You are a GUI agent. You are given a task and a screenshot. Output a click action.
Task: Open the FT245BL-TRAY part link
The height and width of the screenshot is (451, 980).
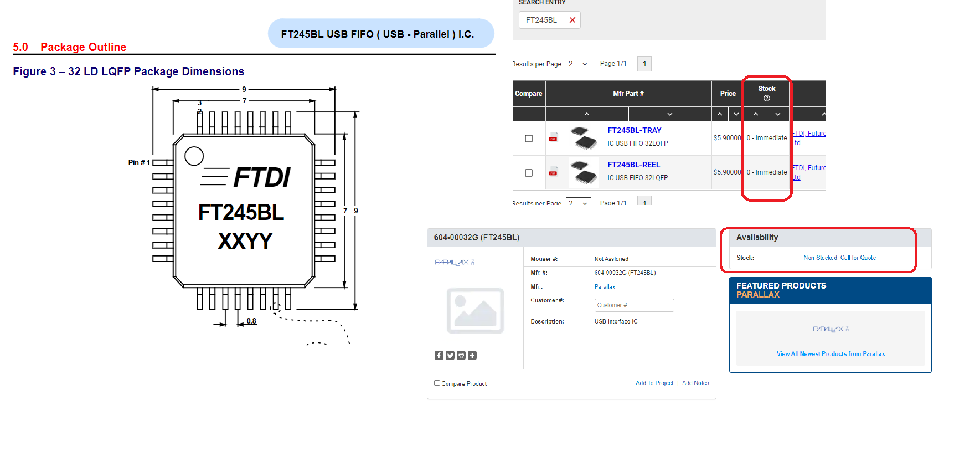[x=635, y=130]
